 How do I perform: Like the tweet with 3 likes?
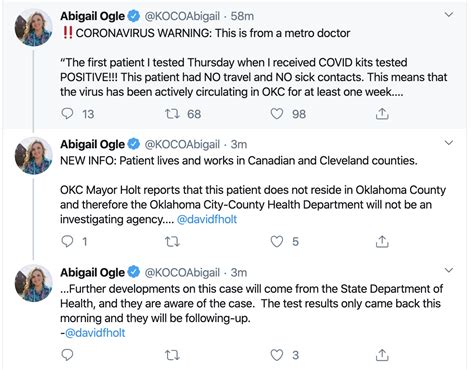(x=277, y=355)
